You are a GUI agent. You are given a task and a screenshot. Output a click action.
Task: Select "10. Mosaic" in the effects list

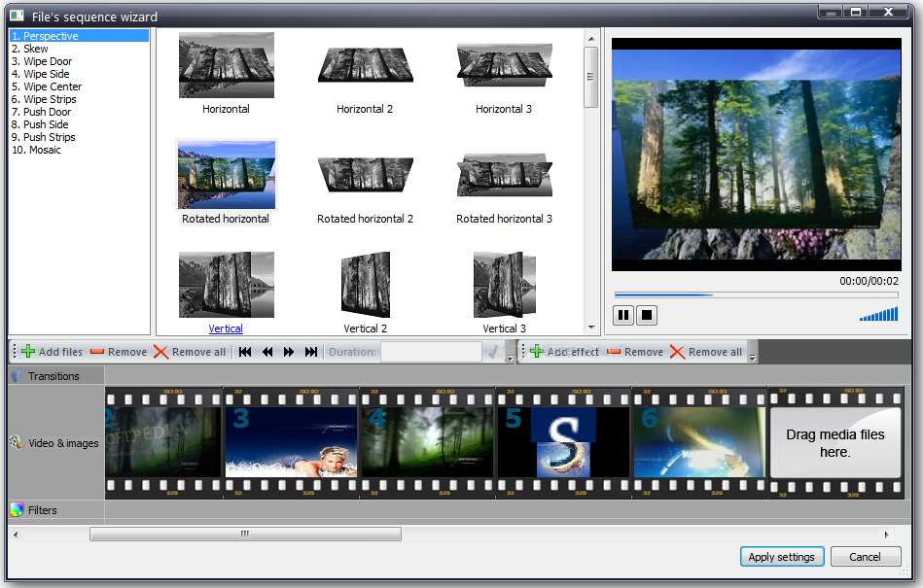pos(39,150)
